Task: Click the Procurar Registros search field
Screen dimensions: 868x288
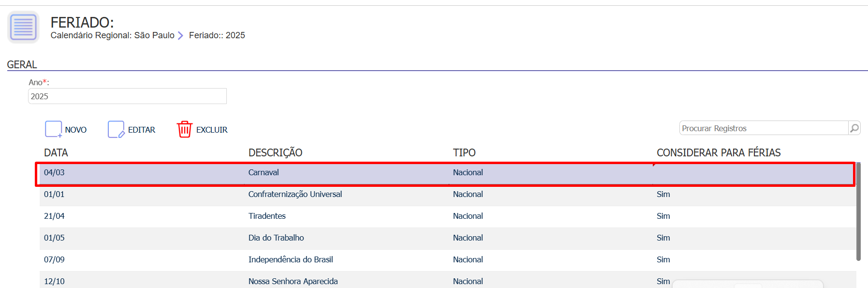Action: coord(764,128)
